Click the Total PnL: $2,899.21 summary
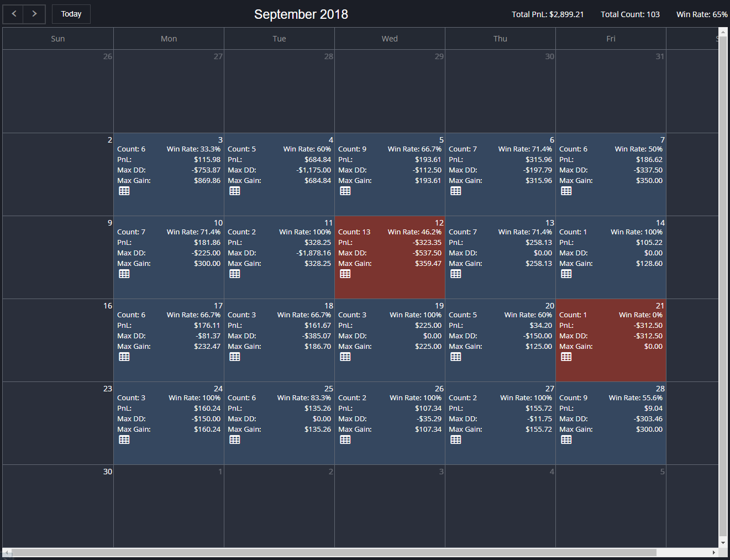The width and height of the screenshot is (730, 560). pos(548,14)
